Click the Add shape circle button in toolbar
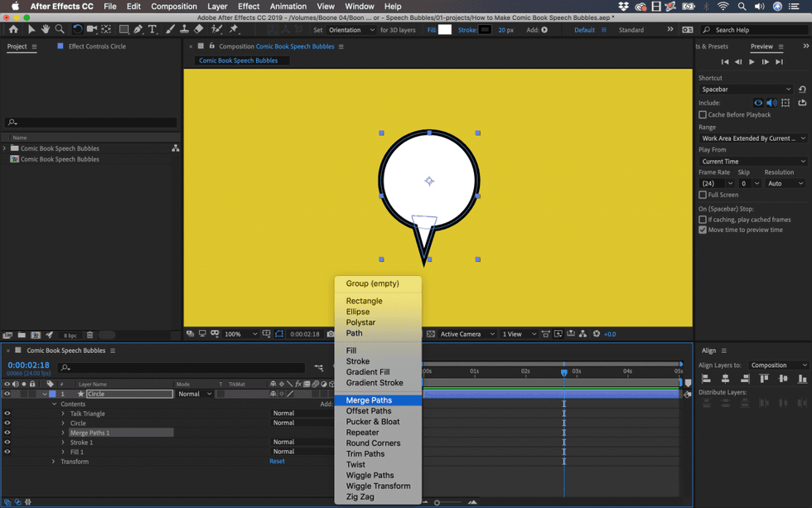The image size is (812, 508). tap(544, 30)
